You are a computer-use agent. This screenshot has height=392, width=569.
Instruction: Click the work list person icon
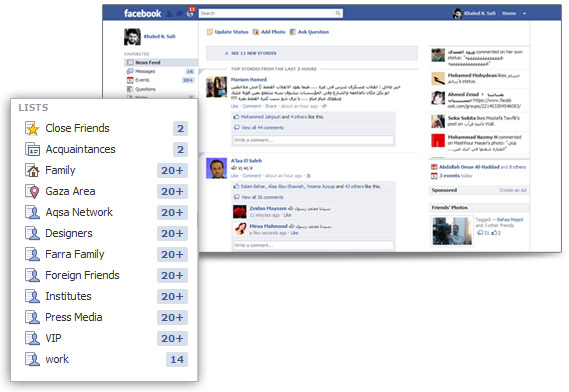[32, 359]
